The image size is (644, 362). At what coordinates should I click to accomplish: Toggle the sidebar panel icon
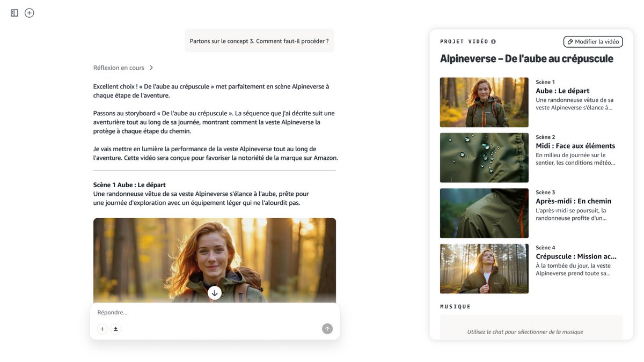pyautogui.click(x=14, y=13)
